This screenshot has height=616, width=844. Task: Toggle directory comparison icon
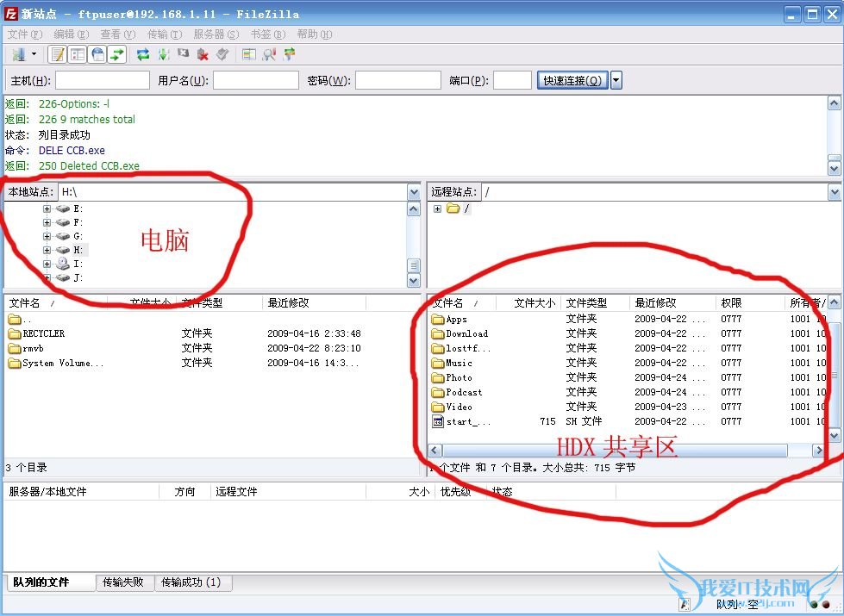(269, 54)
